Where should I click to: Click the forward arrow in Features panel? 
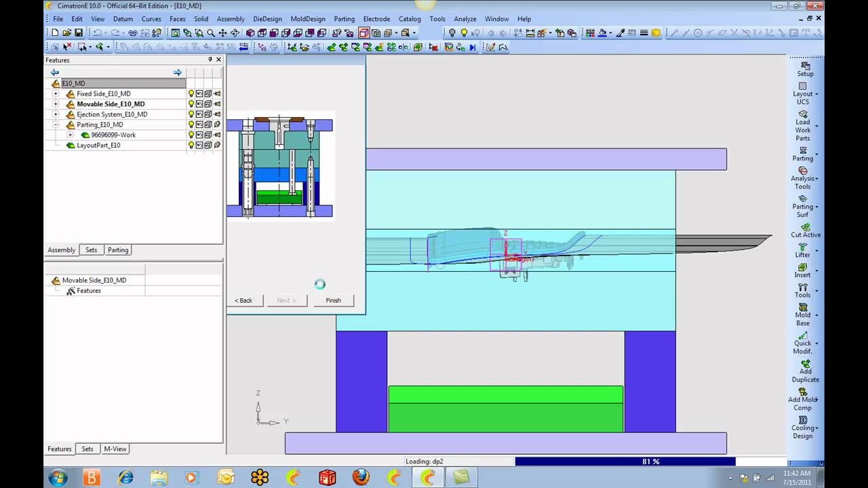point(178,73)
